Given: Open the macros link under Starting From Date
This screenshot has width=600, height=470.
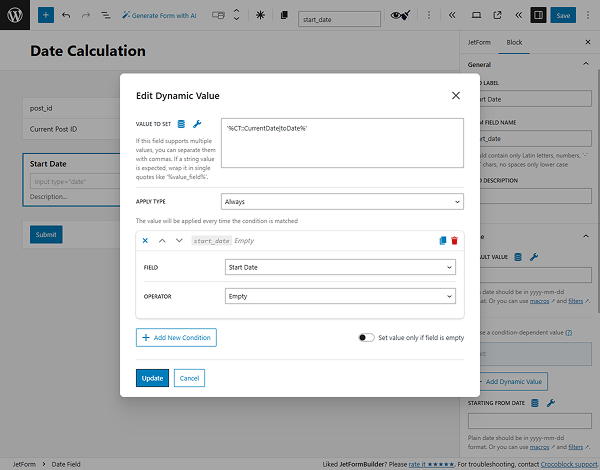Looking at the screenshot, I should [539, 447].
